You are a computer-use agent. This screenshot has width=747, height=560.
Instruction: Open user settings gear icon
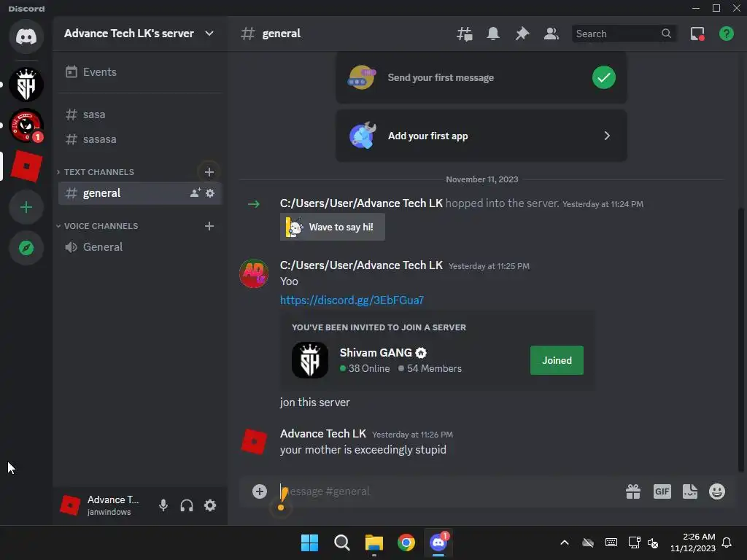[210, 505]
